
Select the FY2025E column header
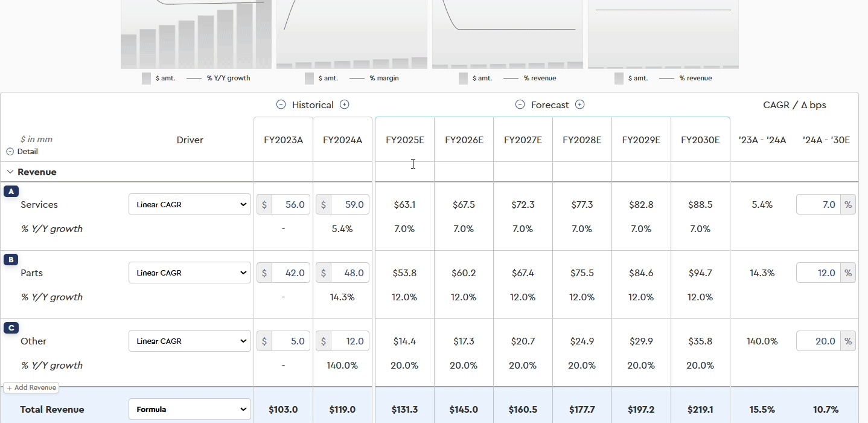[x=404, y=140]
